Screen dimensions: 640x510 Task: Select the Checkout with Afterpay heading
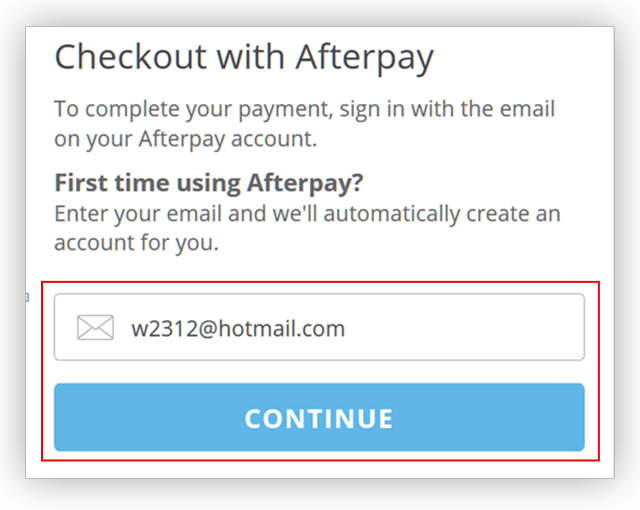(244, 58)
